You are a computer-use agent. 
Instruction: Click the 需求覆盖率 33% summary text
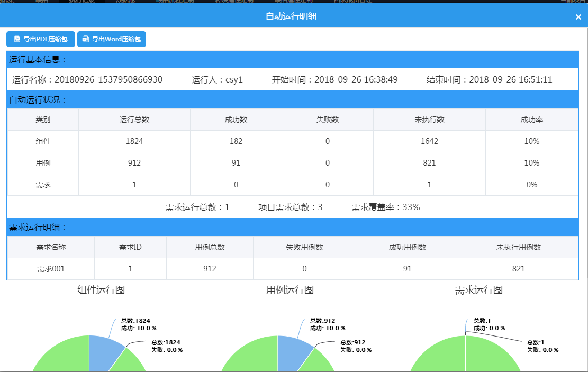385,207
